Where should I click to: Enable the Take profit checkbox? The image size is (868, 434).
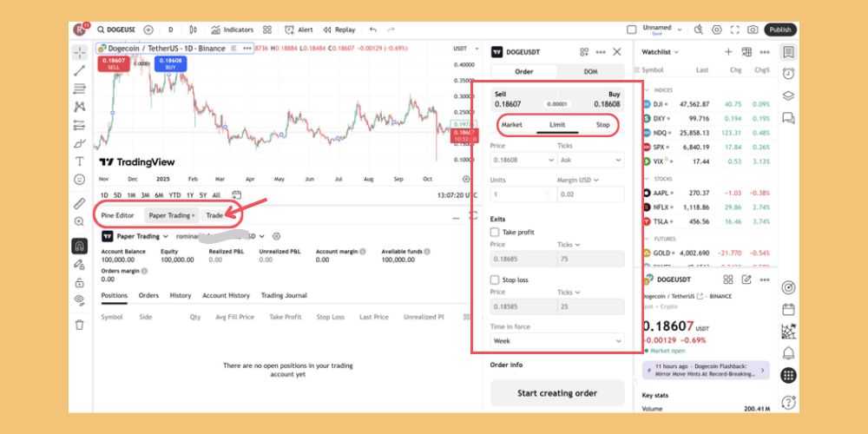pyautogui.click(x=495, y=233)
